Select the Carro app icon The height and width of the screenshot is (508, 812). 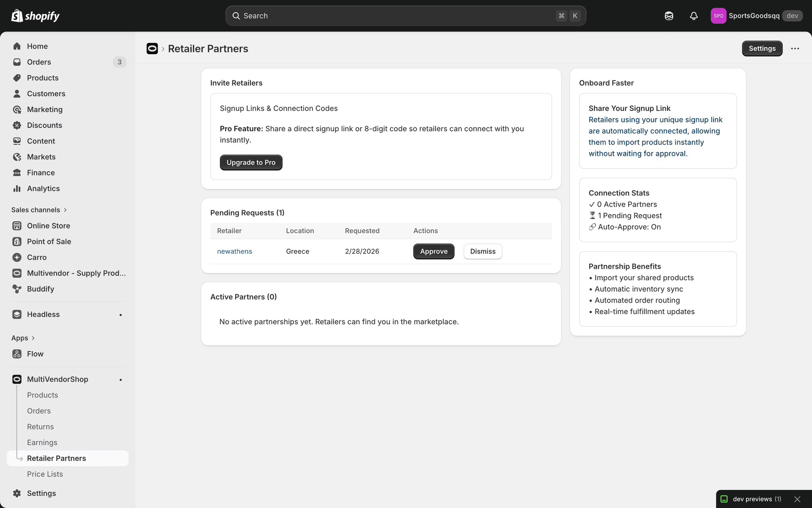tap(16, 257)
